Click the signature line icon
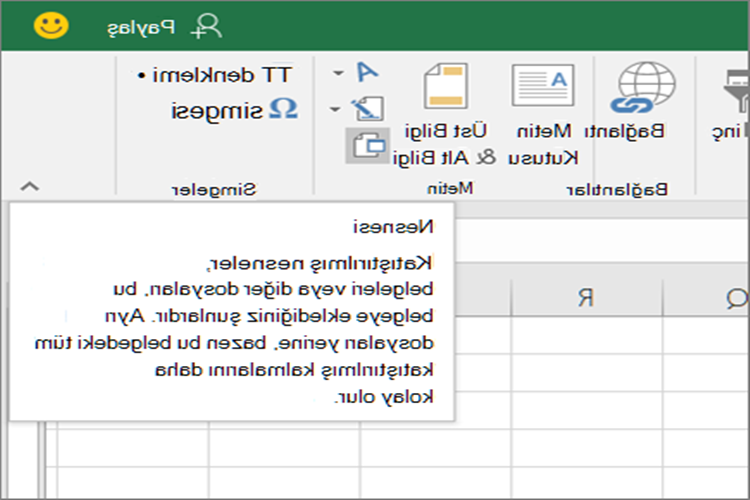The width and height of the screenshot is (750, 500). click(x=367, y=109)
